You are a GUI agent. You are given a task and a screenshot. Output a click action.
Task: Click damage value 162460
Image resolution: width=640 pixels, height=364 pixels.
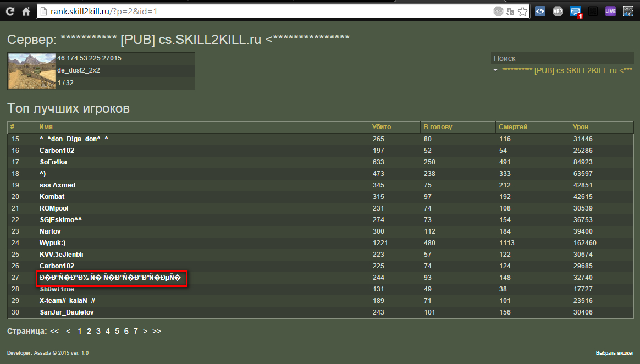tap(584, 243)
